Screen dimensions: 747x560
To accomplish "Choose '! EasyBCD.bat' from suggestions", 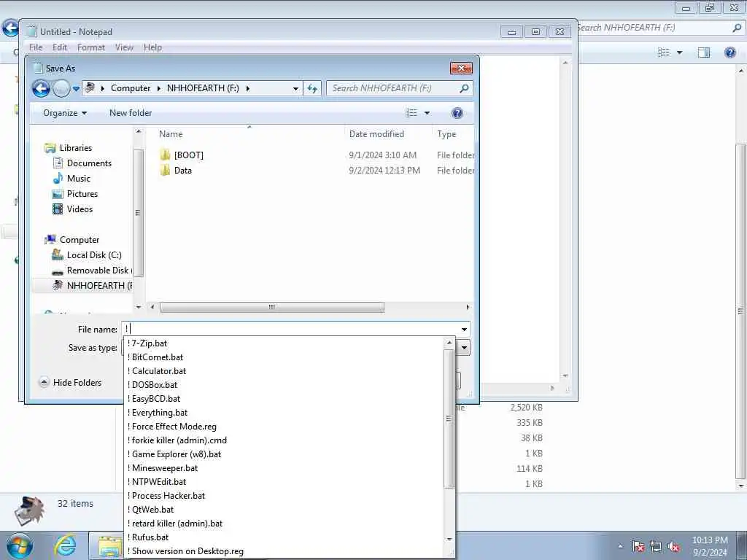I will (x=285, y=399).
